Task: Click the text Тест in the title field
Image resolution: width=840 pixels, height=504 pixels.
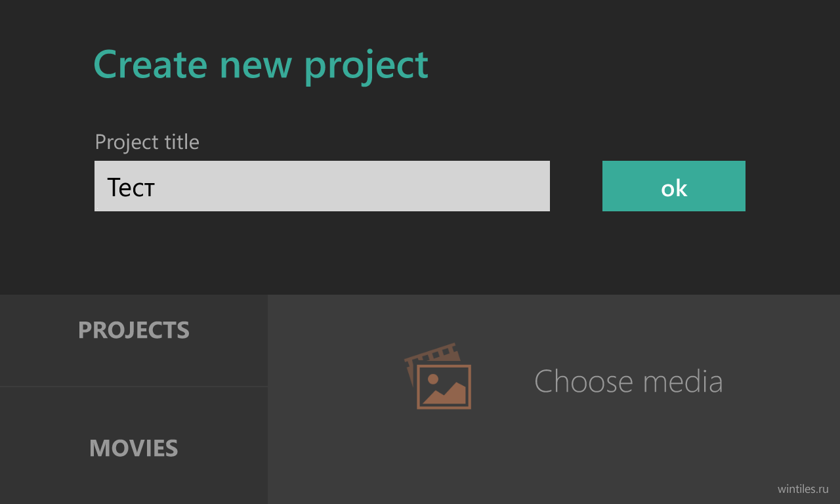Action: (x=131, y=188)
